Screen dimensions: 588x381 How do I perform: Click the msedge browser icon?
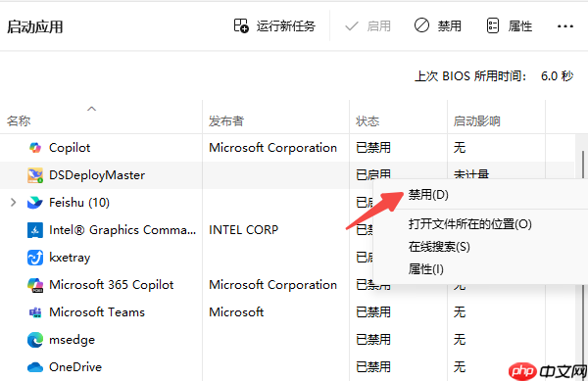pos(35,340)
